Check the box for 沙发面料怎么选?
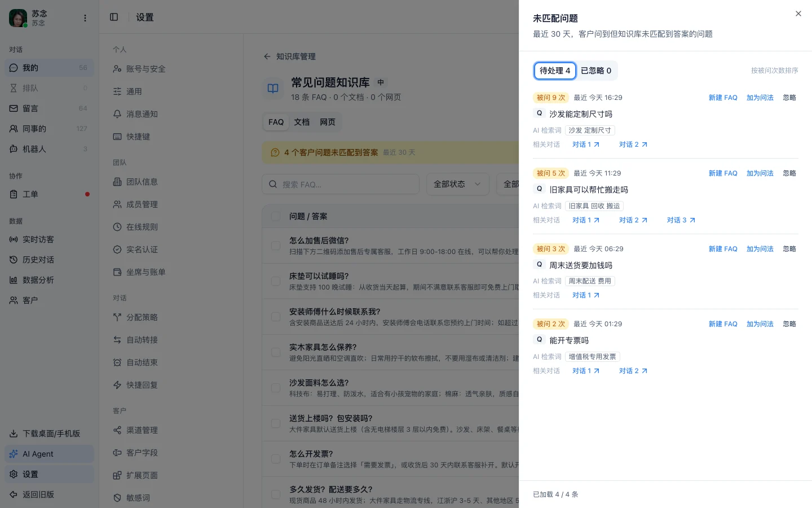This screenshot has width=812, height=508. [276, 388]
